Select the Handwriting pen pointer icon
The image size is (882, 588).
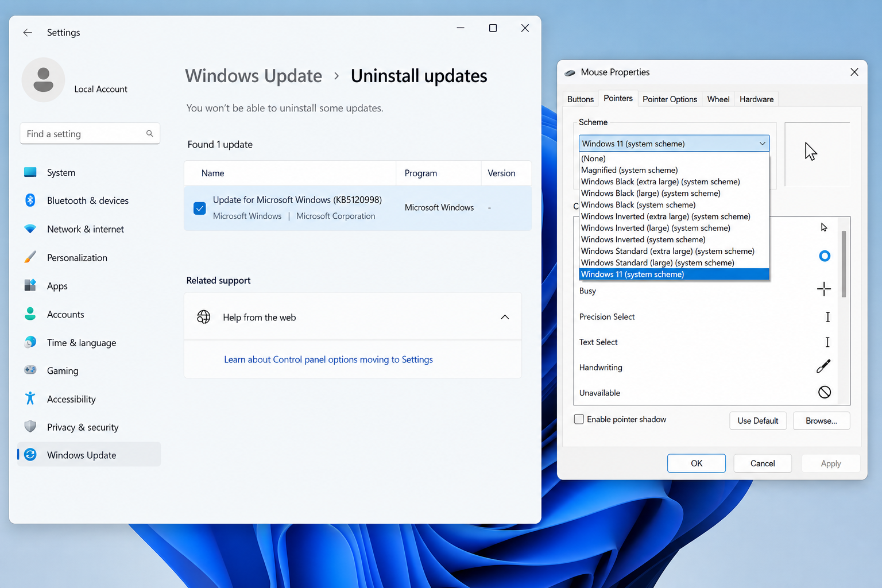[x=823, y=366]
